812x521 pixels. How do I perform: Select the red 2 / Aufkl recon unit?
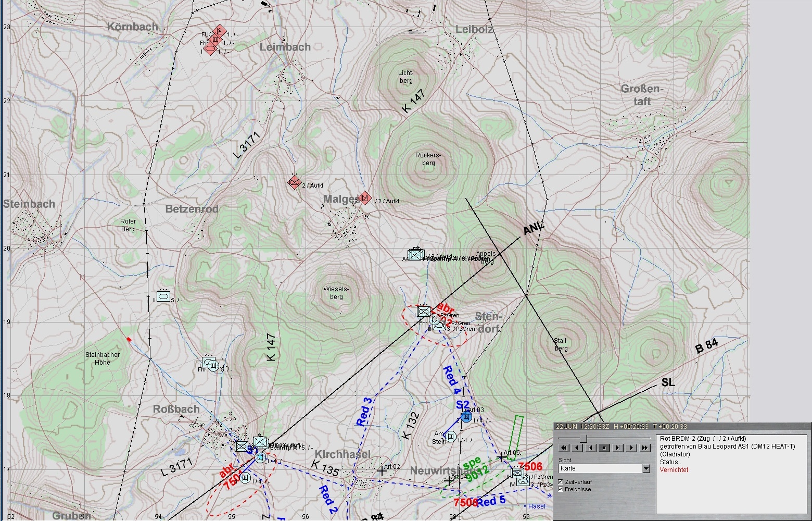coord(295,182)
